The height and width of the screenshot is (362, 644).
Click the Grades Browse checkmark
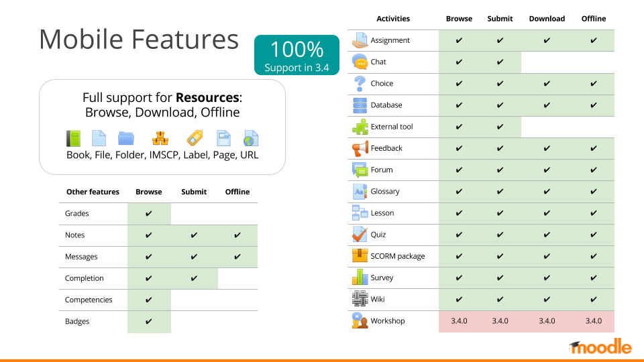pos(149,214)
